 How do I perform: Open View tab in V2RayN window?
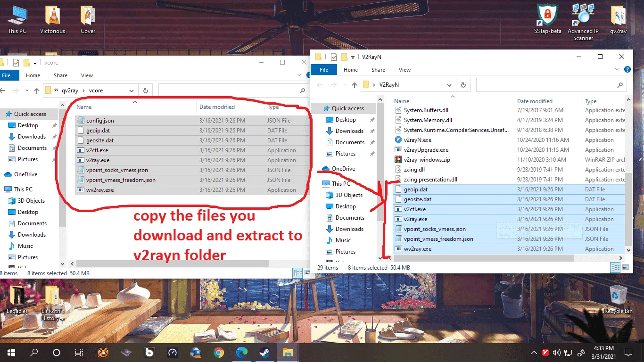point(405,70)
